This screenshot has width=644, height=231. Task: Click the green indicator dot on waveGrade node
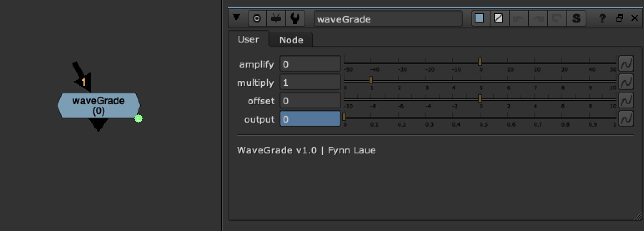point(138,119)
